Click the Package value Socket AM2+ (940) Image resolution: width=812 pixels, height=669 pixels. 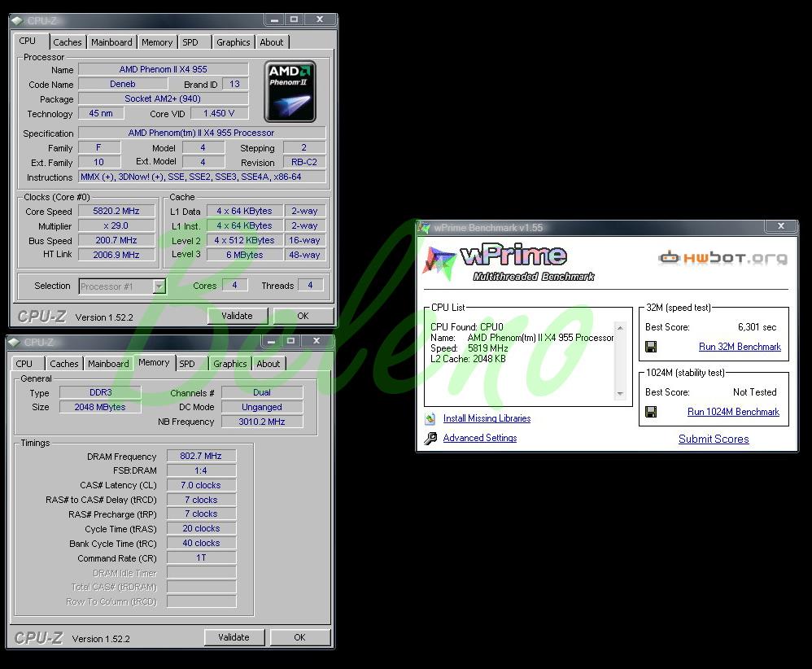click(x=163, y=98)
